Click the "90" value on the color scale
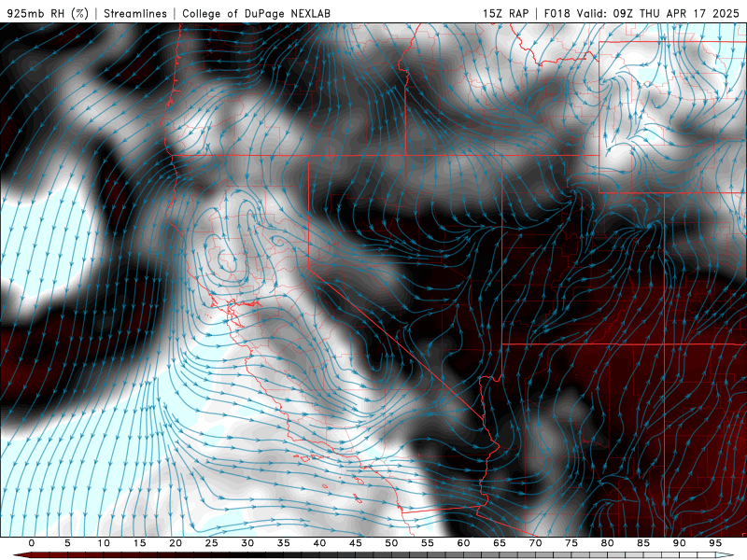The height and width of the screenshot is (560, 747). [x=679, y=543]
